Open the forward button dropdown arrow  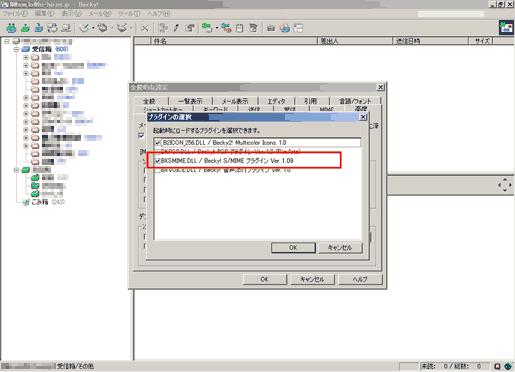coord(131,28)
